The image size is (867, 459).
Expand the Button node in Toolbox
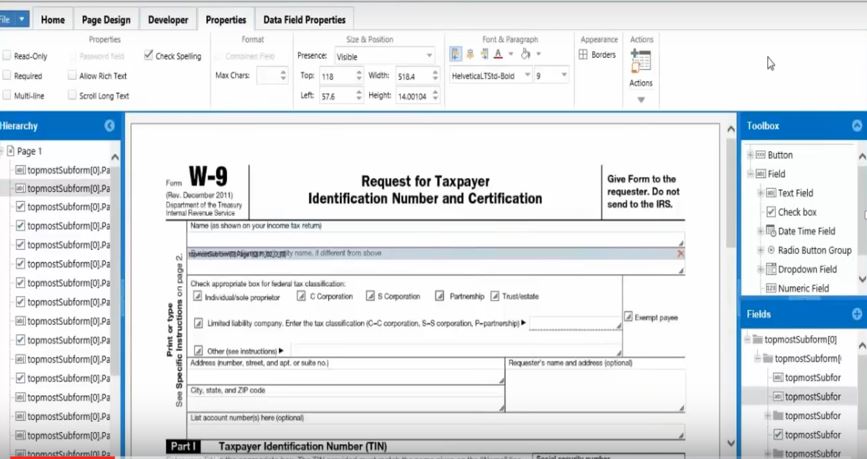750,155
